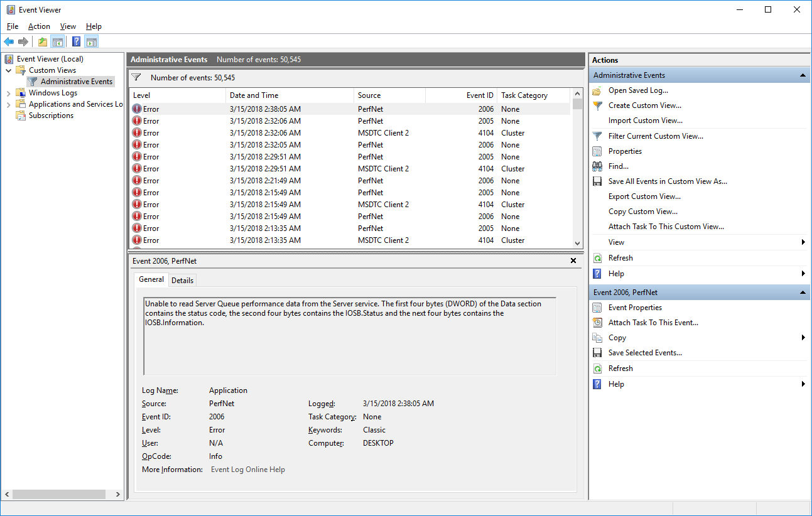
Task: Open the File menu
Action: pos(13,26)
